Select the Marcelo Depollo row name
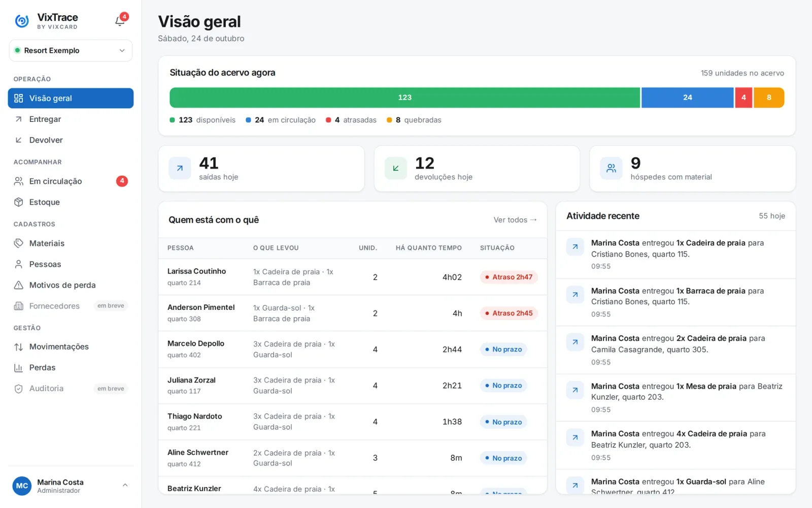The height and width of the screenshot is (508, 812). coord(196,343)
